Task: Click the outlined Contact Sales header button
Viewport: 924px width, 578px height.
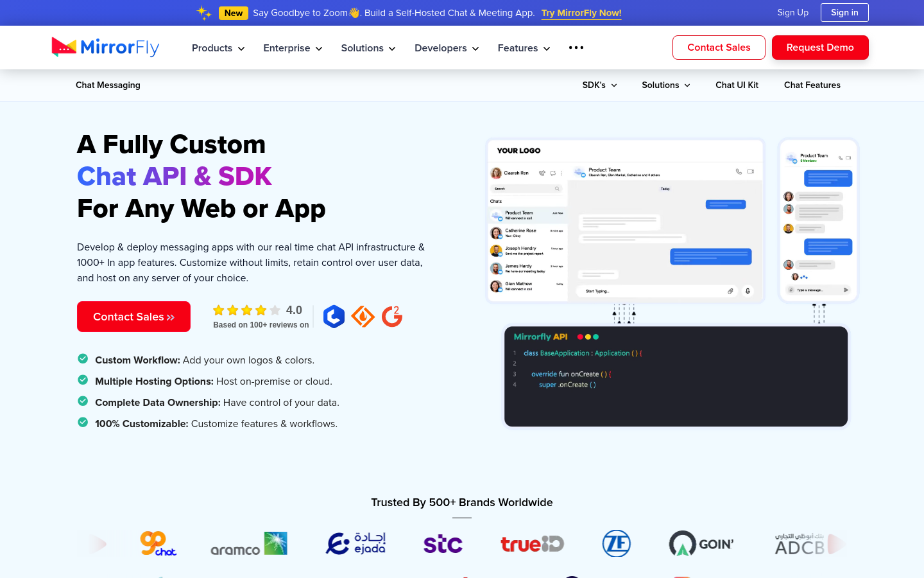Action: [x=719, y=48]
